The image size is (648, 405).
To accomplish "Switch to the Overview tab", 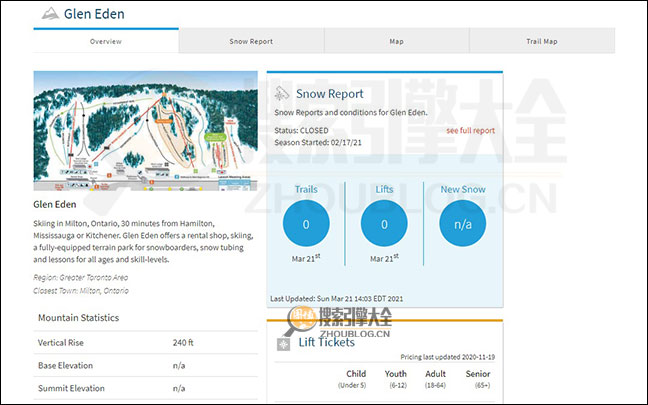I will (x=106, y=41).
